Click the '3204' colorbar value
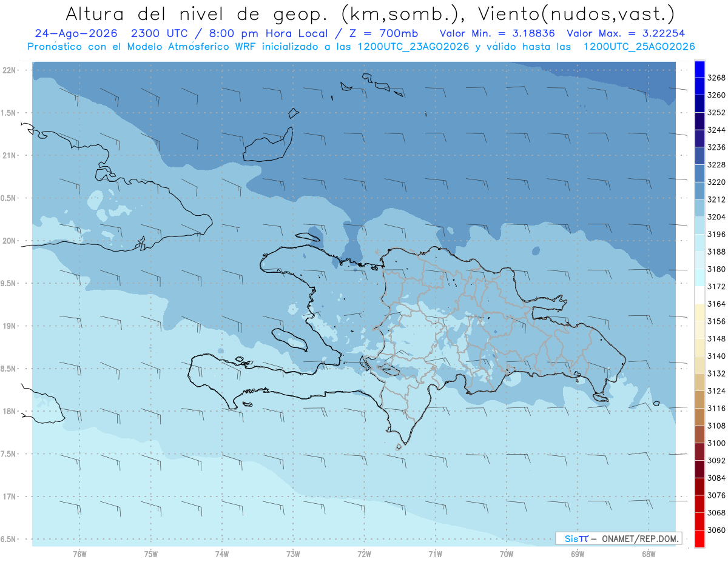The width and height of the screenshot is (728, 562). pos(716,217)
